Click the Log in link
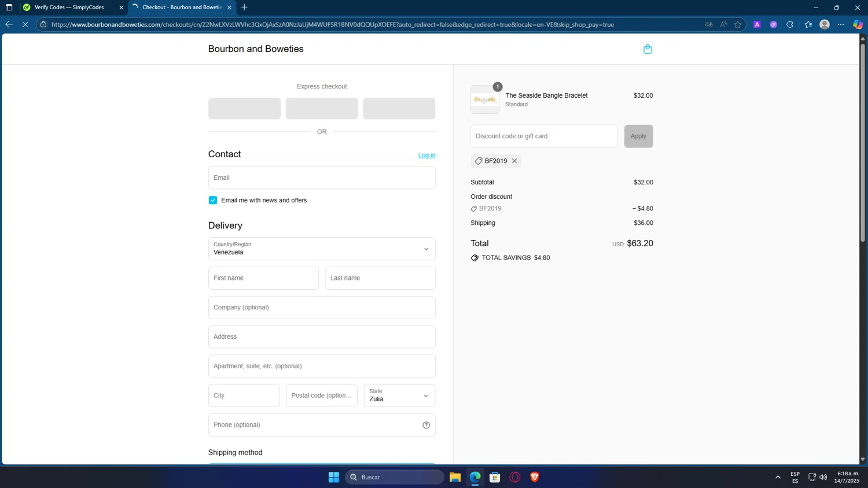The width and height of the screenshot is (868, 488). point(426,155)
